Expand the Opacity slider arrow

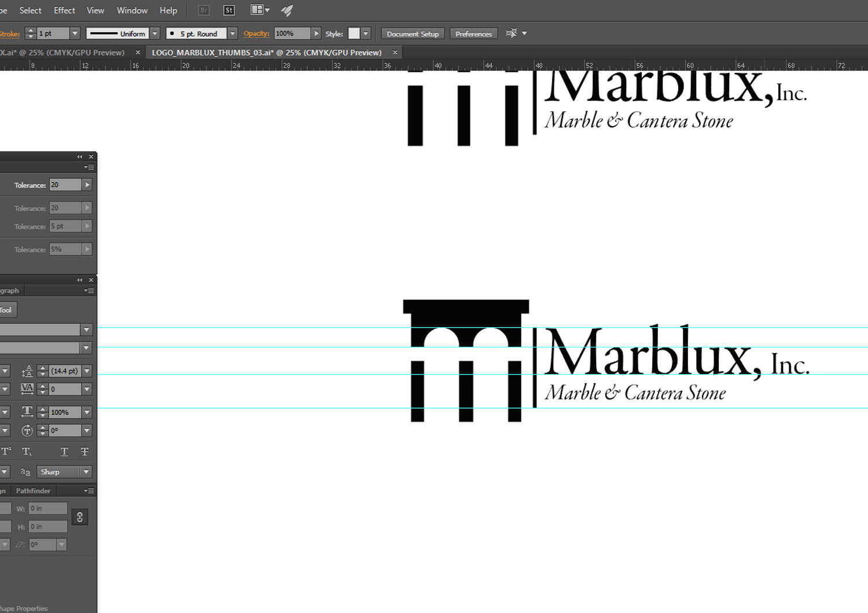[x=316, y=34]
